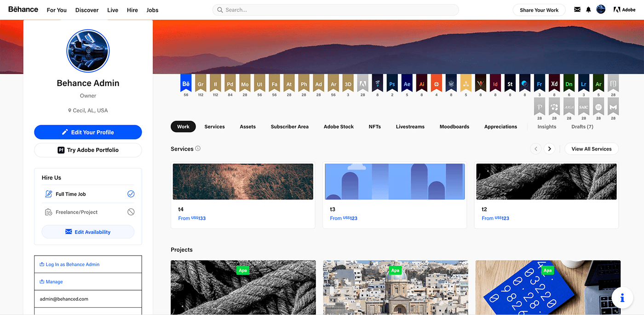This screenshot has width=644, height=315.
Task: Click the notifications bell icon
Action: pyautogui.click(x=588, y=10)
